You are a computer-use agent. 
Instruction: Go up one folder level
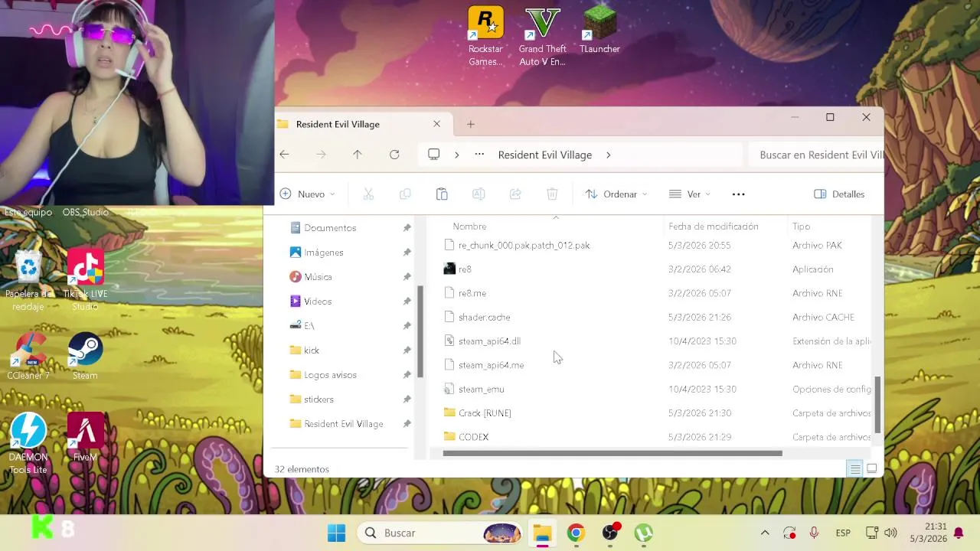358,155
